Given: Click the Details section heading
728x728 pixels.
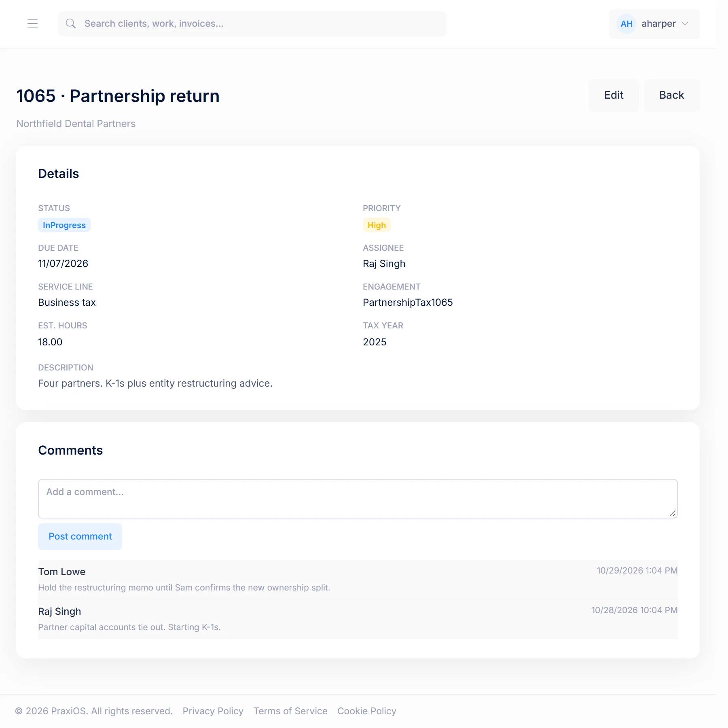Looking at the screenshot, I should pyautogui.click(x=59, y=174).
